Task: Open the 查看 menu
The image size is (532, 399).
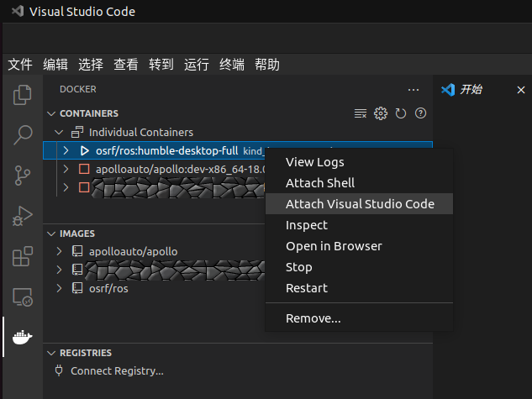Action: click(126, 65)
